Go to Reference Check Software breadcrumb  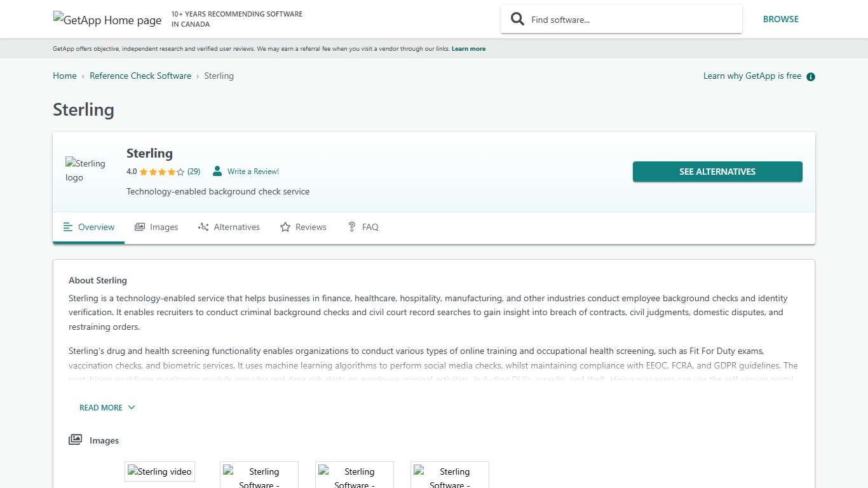[x=140, y=76]
